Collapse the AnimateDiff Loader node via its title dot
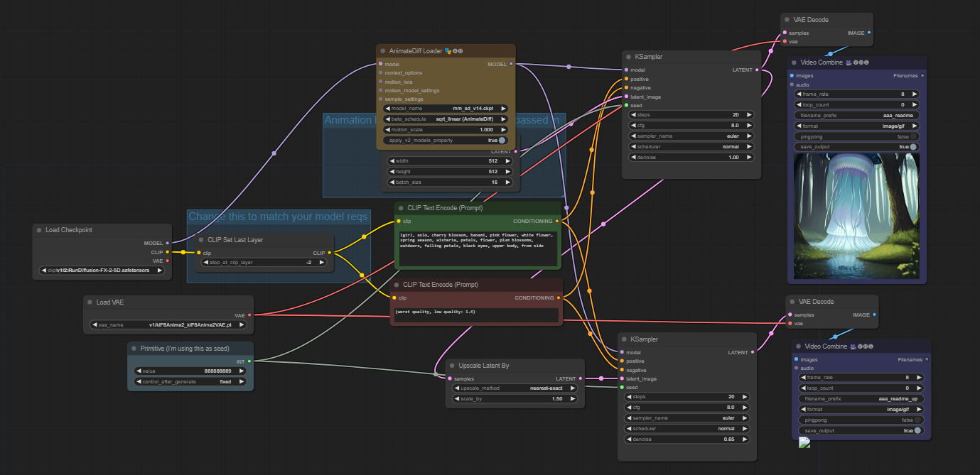This screenshot has width=980, height=475. coord(382,50)
